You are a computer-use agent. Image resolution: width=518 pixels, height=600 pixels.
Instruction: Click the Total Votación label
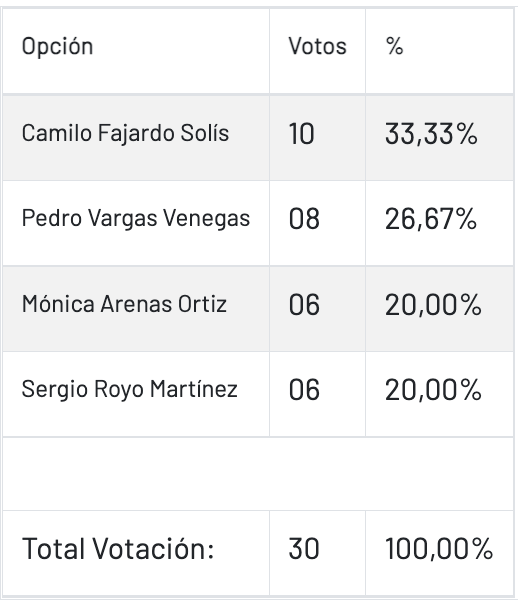tap(118, 549)
